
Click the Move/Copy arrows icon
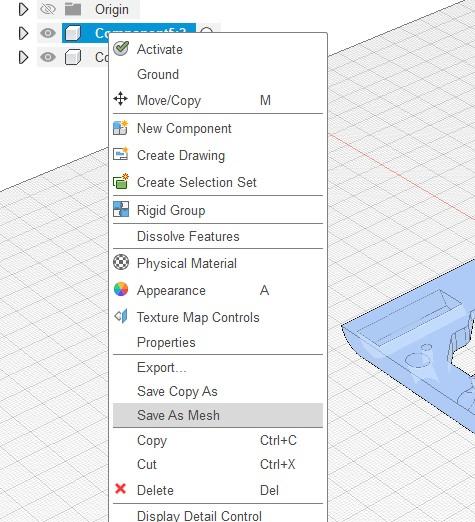click(x=120, y=99)
